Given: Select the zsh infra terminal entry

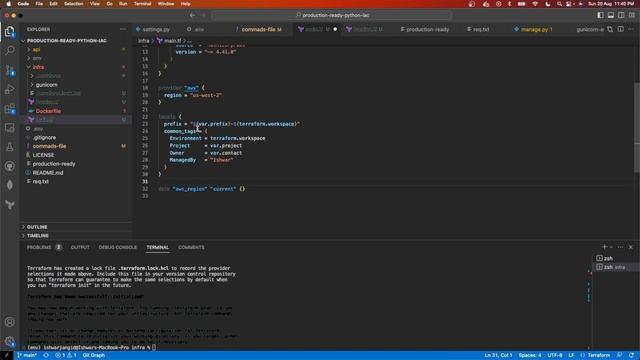Looking at the screenshot, I should (x=615, y=267).
